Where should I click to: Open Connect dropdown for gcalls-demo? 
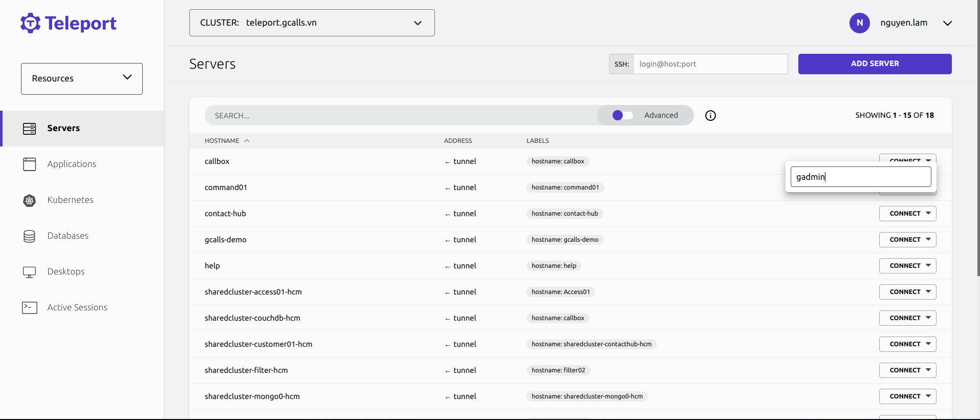pos(907,240)
